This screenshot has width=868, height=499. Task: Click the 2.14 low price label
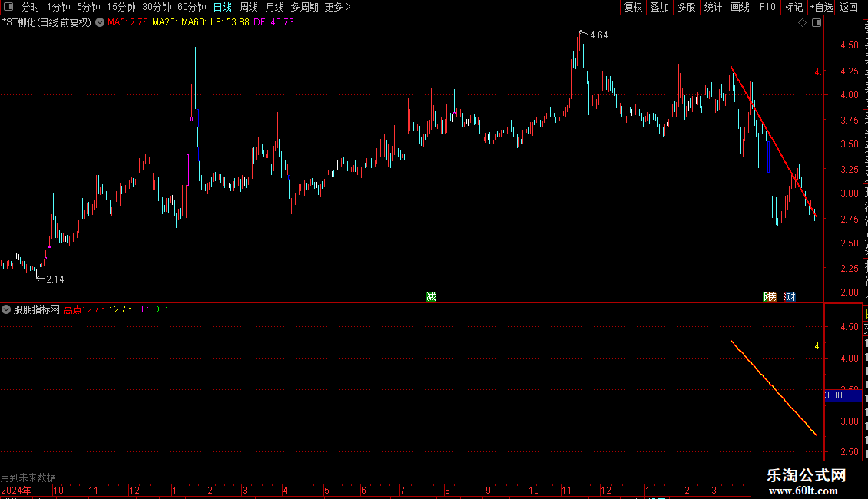pos(55,279)
